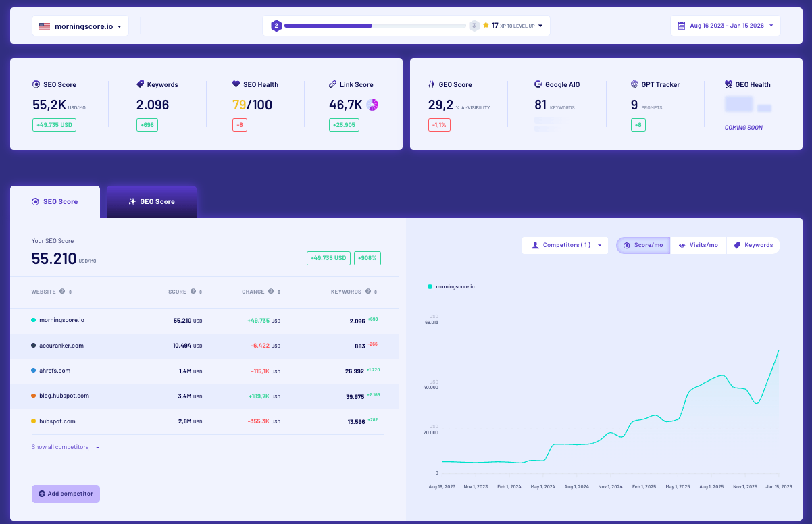Click the XP level progress bar
This screenshot has height=524, width=812.
tap(372, 25)
